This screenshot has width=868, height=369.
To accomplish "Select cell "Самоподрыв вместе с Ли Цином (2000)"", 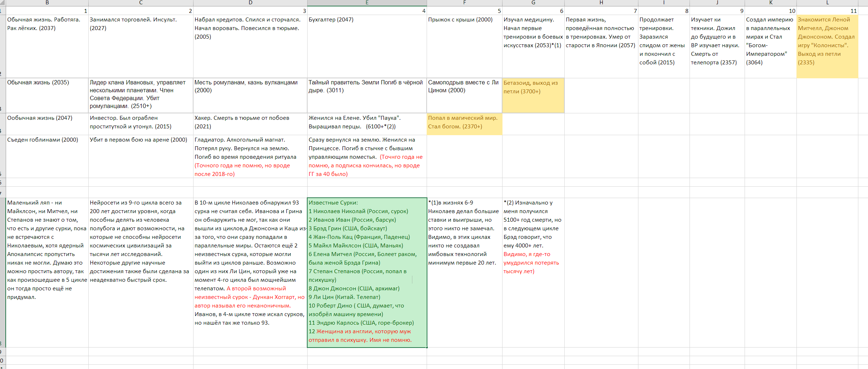I will (465, 95).
